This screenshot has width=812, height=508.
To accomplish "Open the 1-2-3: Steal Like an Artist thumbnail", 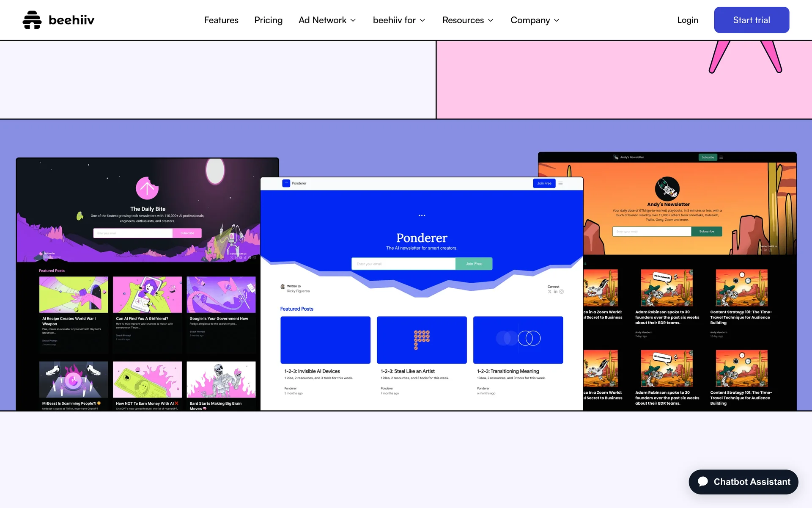I will click(x=422, y=340).
